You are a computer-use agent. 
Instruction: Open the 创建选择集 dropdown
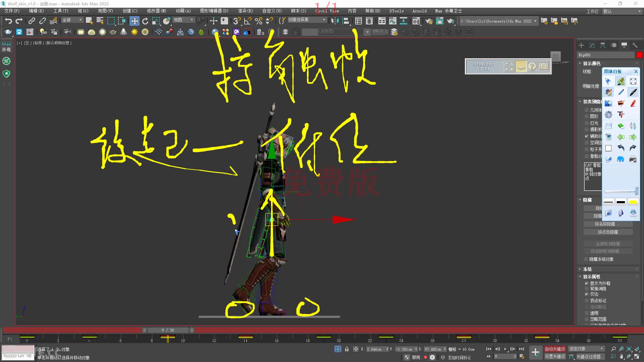pyautogui.click(x=307, y=20)
